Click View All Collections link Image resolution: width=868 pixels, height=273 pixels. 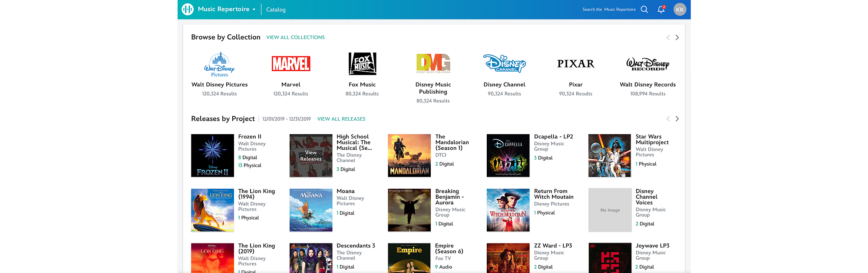tap(296, 37)
